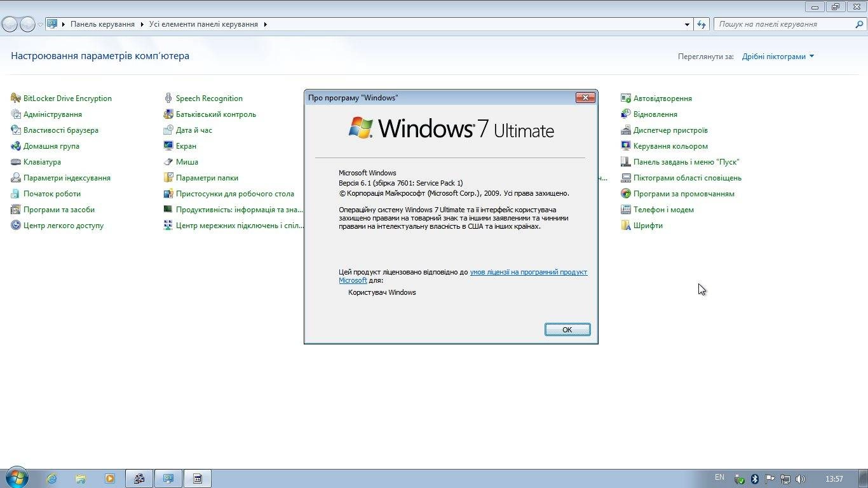Click the Bluetooth tray icon
Screen dimensions: 868x488
[x=755, y=479]
